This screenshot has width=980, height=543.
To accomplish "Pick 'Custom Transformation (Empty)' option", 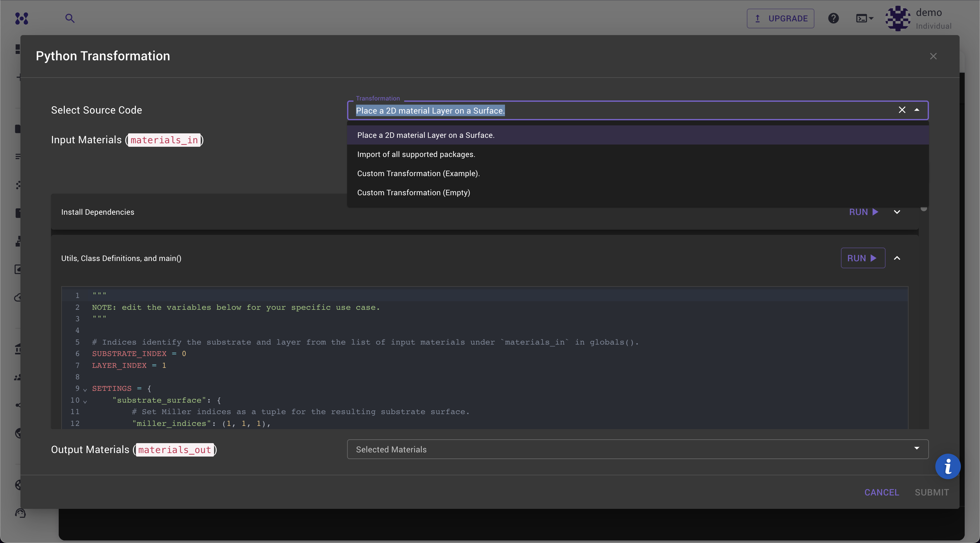I will tap(413, 193).
